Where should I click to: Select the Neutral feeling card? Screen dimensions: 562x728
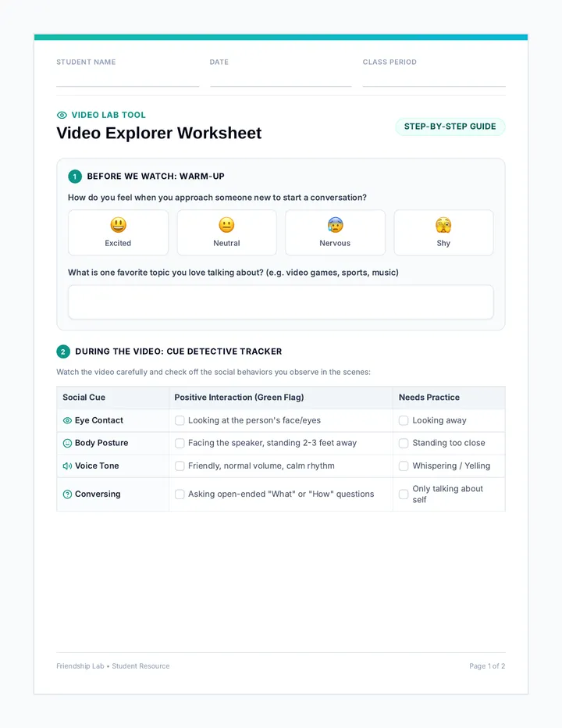(x=227, y=233)
